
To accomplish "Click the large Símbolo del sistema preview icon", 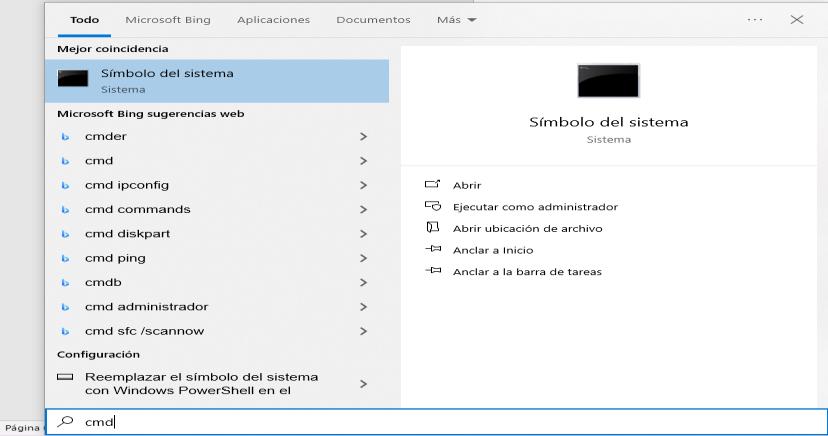I will [x=608, y=81].
